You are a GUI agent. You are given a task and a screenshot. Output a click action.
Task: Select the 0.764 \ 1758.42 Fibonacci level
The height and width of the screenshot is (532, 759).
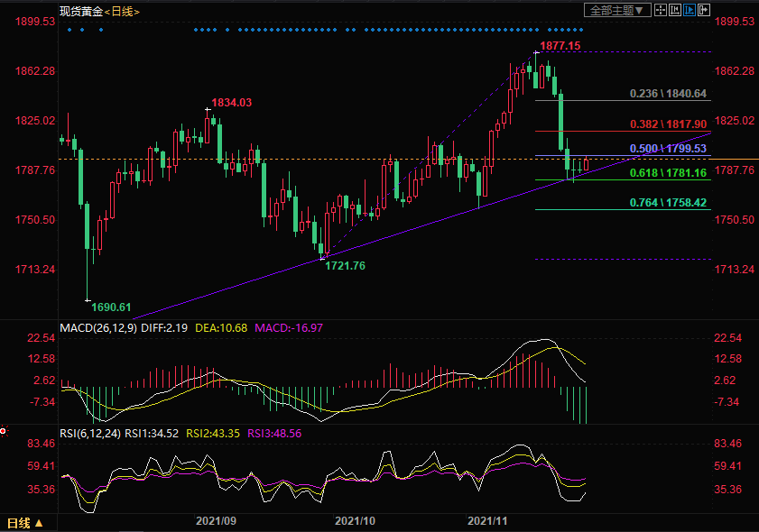[x=668, y=203]
